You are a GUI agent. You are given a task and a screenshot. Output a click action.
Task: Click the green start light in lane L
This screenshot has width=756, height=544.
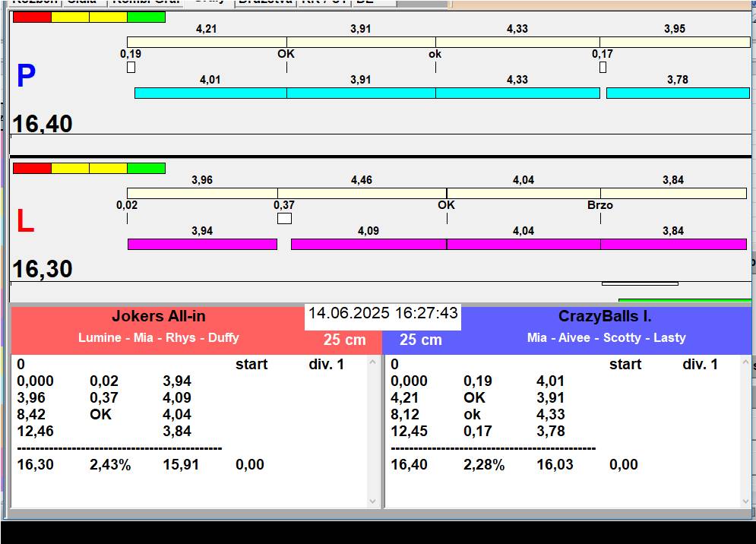click(x=146, y=168)
